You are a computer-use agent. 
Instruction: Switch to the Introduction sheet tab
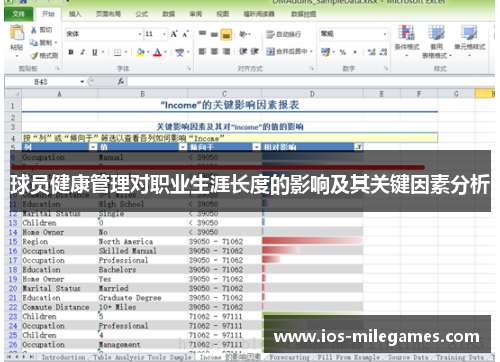click(x=63, y=357)
